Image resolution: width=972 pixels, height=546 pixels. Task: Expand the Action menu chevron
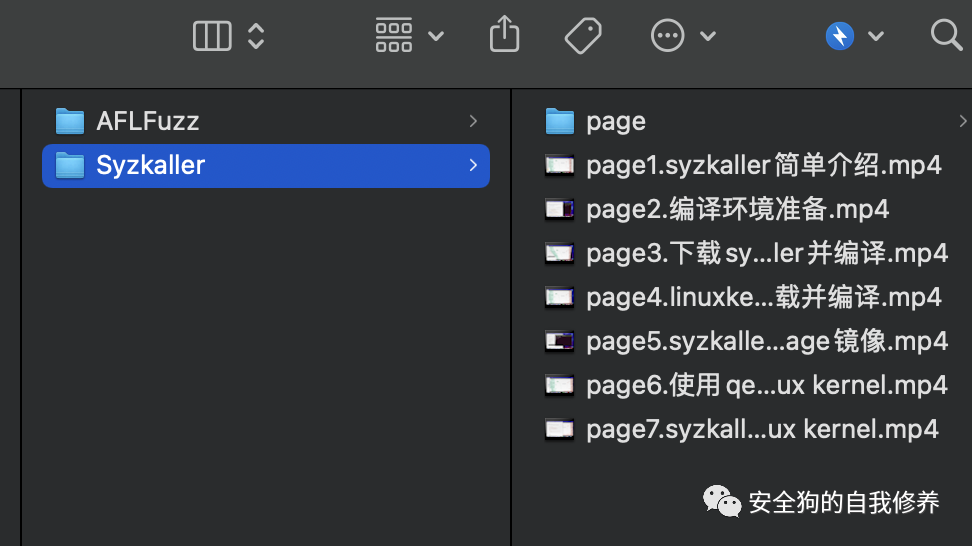tap(708, 36)
